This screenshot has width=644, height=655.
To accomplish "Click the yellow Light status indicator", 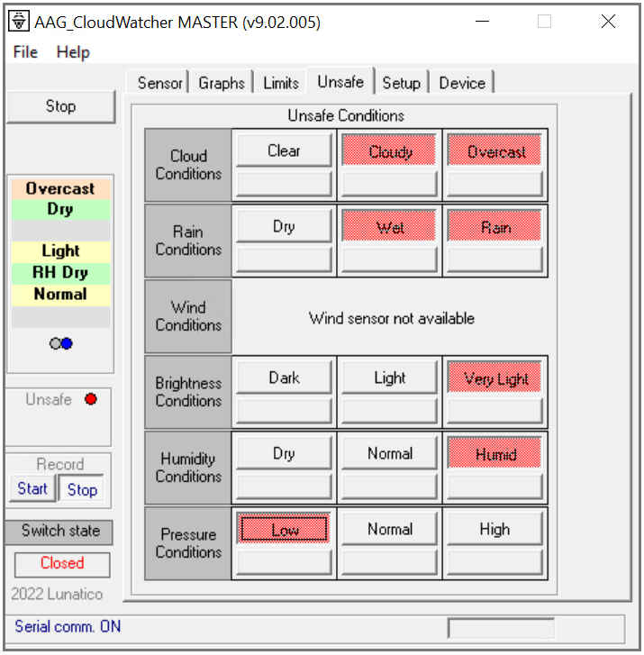I will pos(61,251).
